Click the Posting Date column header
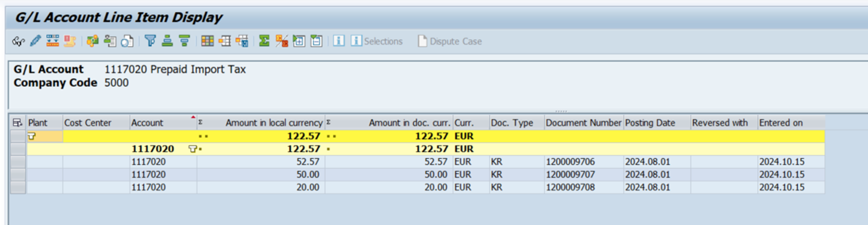868x225 pixels. (x=657, y=123)
